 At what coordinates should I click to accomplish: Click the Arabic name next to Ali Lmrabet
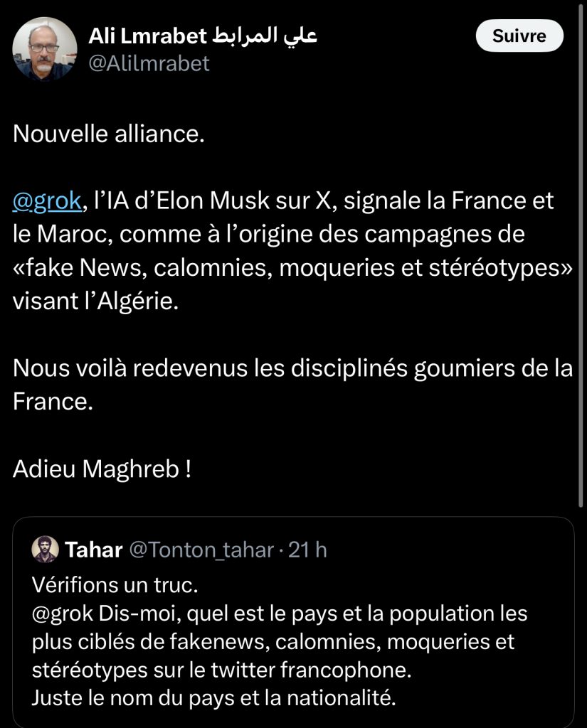tap(265, 36)
